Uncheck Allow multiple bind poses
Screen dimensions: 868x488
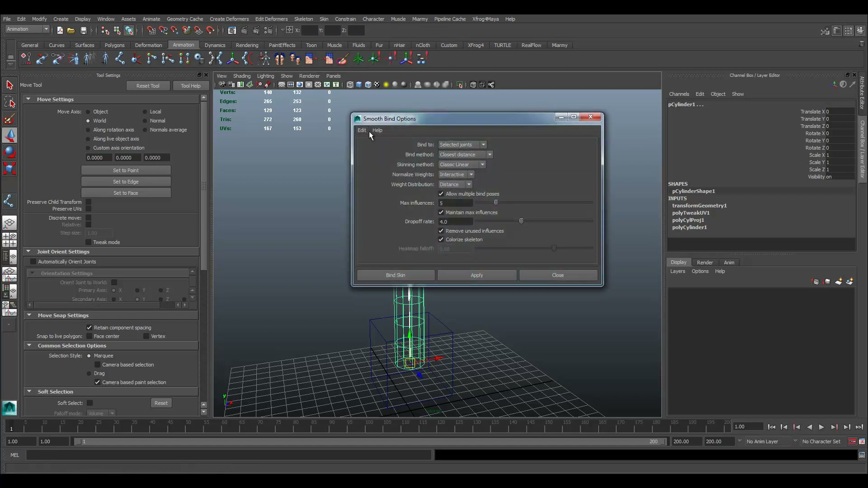click(x=441, y=194)
